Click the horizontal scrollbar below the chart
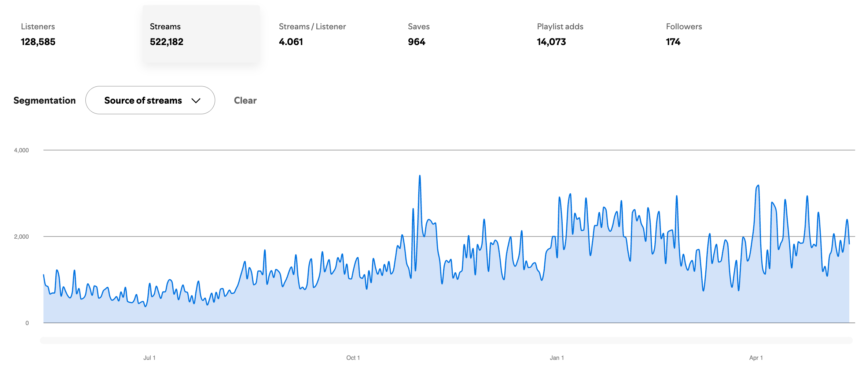The height and width of the screenshot is (369, 868). click(x=446, y=340)
